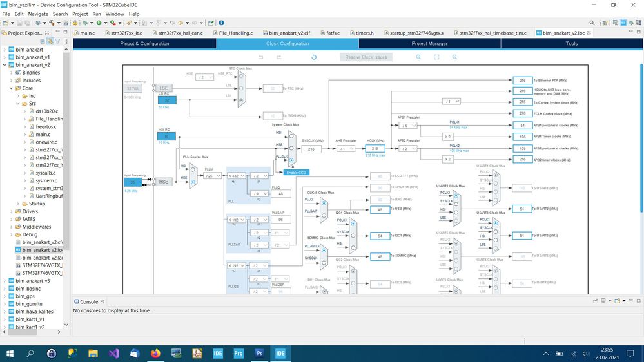Click the external tools run icon with red toolbox
644x362 pixels.
click(113, 23)
